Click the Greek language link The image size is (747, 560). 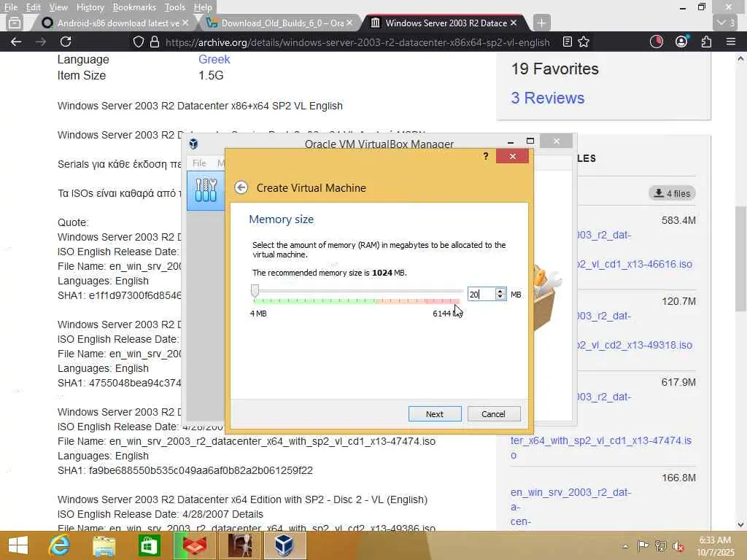pos(214,60)
